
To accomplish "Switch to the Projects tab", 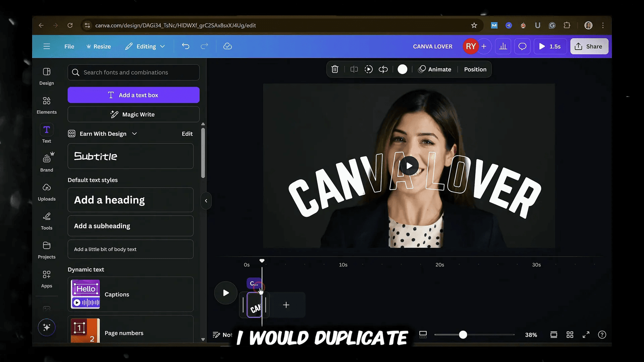I will [47, 250].
